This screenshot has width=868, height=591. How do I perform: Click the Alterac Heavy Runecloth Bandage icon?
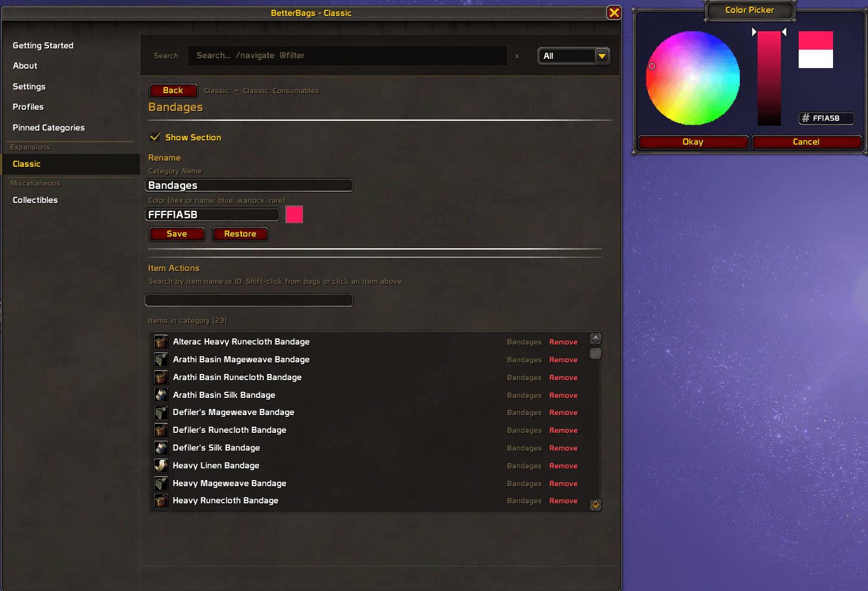[161, 342]
